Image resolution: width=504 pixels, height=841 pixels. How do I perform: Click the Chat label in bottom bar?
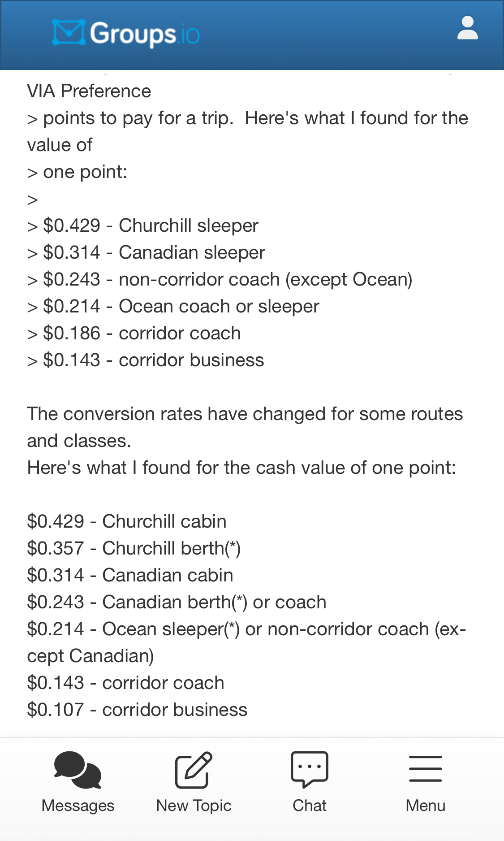tap(309, 806)
